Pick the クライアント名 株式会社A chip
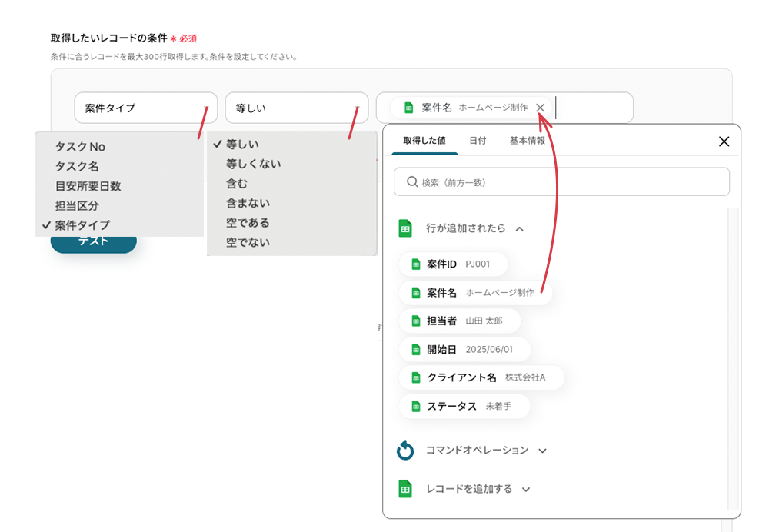 point(481,377)
